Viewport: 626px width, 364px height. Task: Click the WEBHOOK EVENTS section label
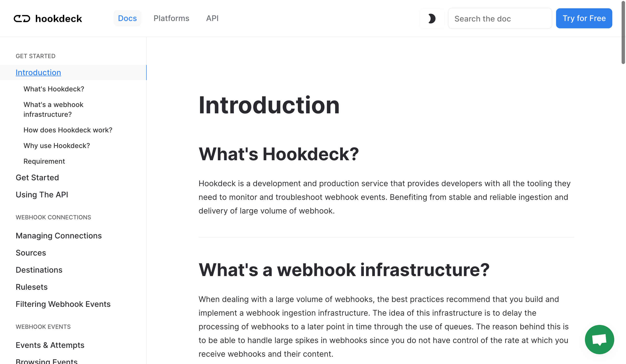pyautogui.click(x=43, y=327)
